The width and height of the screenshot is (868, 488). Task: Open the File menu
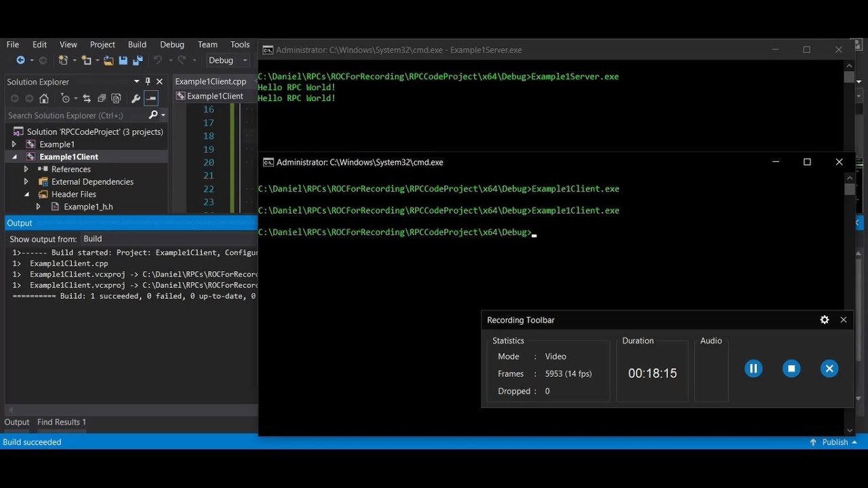coord(13,44)
